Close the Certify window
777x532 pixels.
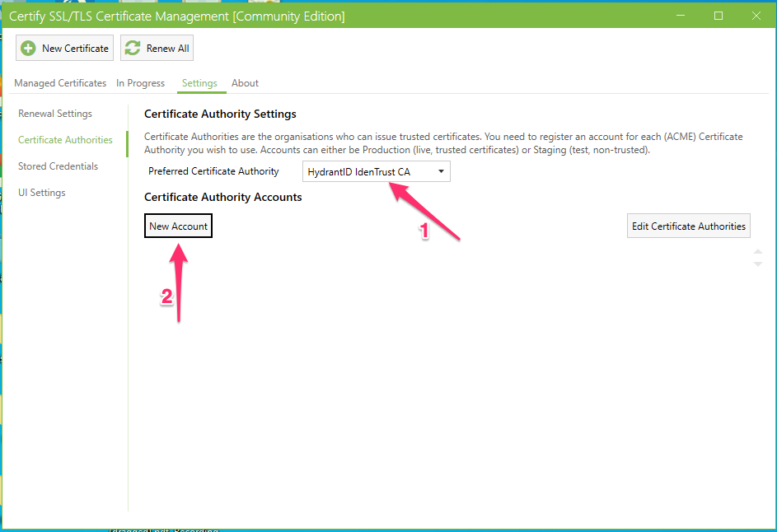pos(756,16)
